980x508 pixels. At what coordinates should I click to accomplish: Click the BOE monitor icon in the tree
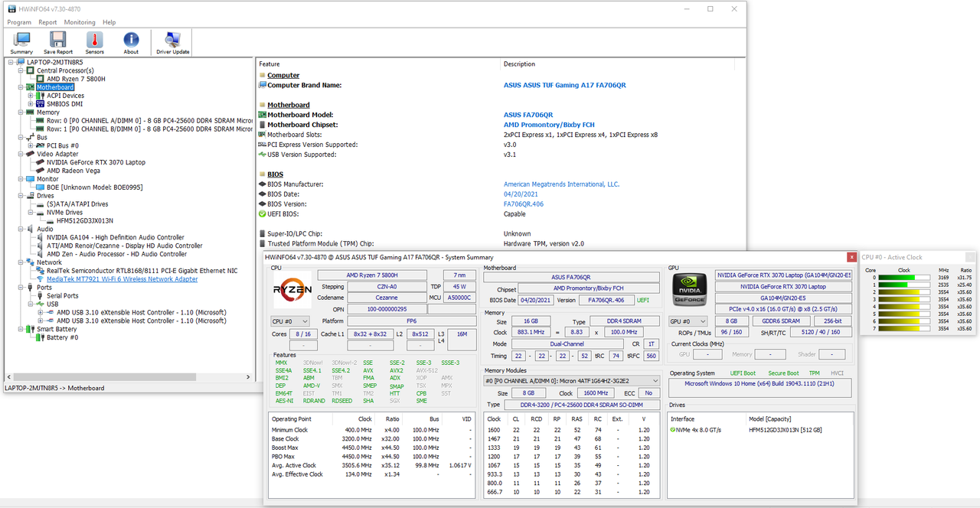pos(41,187)
